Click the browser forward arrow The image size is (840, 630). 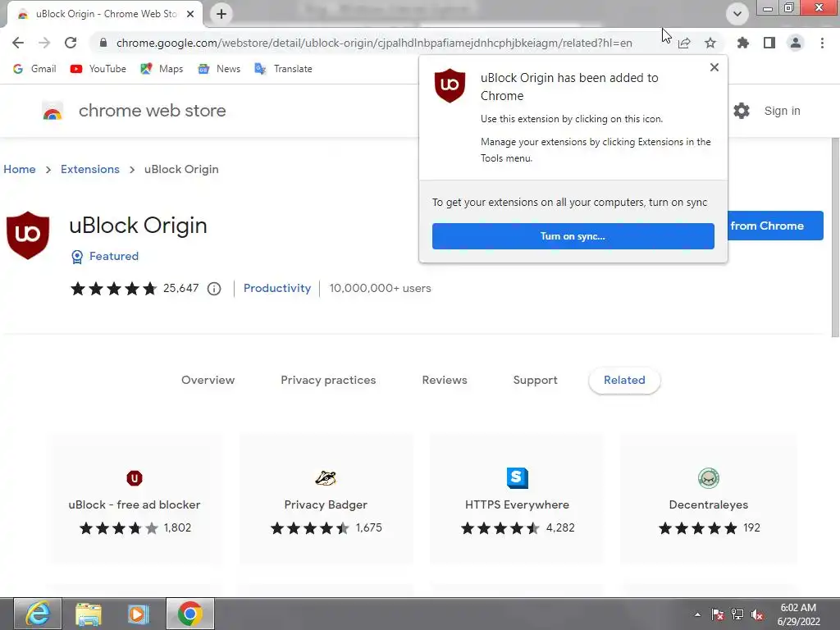[x=44, y=43]
